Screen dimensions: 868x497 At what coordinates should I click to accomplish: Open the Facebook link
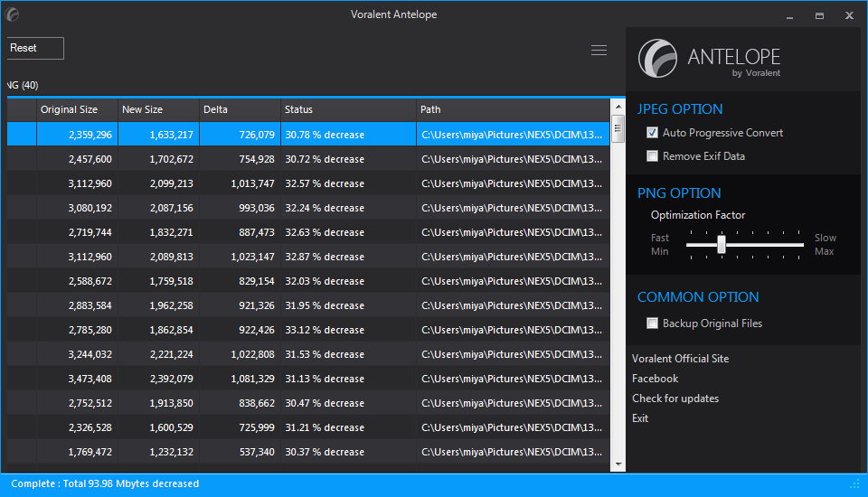655,379
